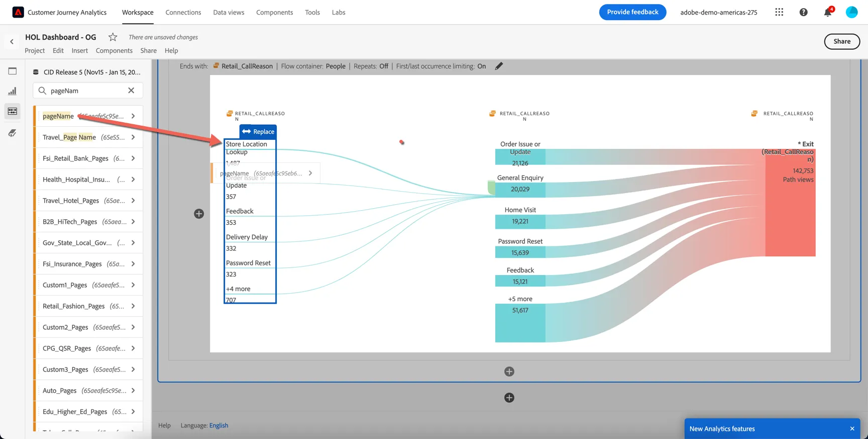Viewport: 868px width, 439px height.
Task: Click the English language link
Action: pos(219,425)
